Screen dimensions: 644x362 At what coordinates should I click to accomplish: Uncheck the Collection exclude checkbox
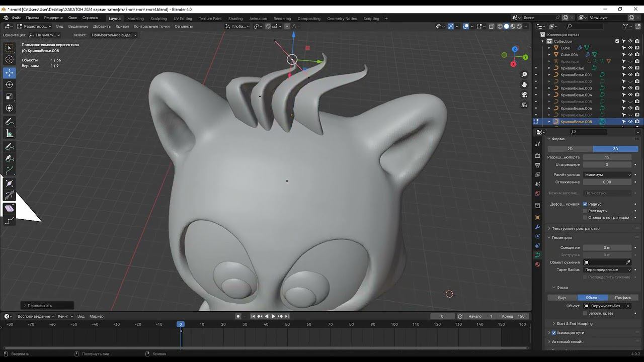click(617, 41)
